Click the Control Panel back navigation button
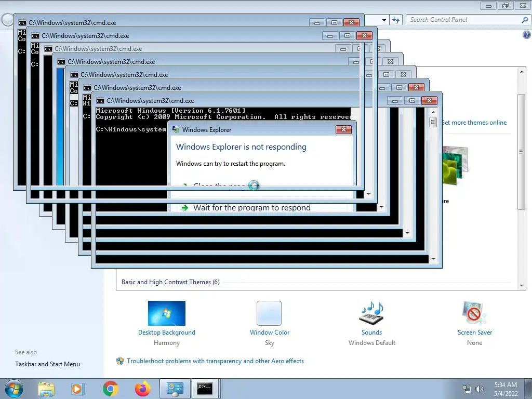This screenshot has height=399, width=532. (x=7, y=20)
